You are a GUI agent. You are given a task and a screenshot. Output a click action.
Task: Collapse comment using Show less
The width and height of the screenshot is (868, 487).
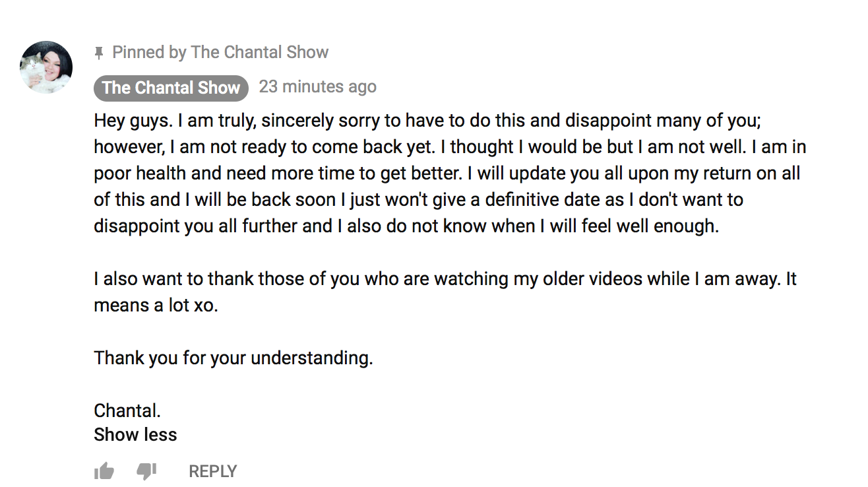135,435
